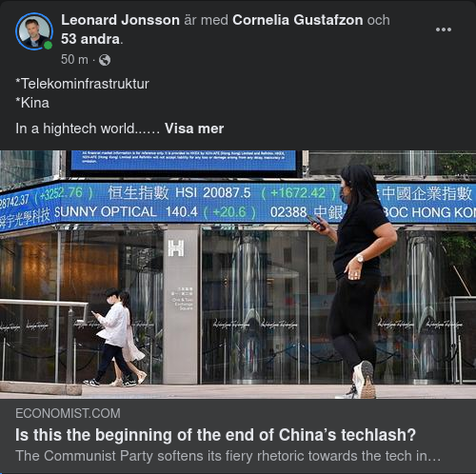Click the *Kina line in post
The width and height of the screenshot is (476, 474).
click(32, 103)
